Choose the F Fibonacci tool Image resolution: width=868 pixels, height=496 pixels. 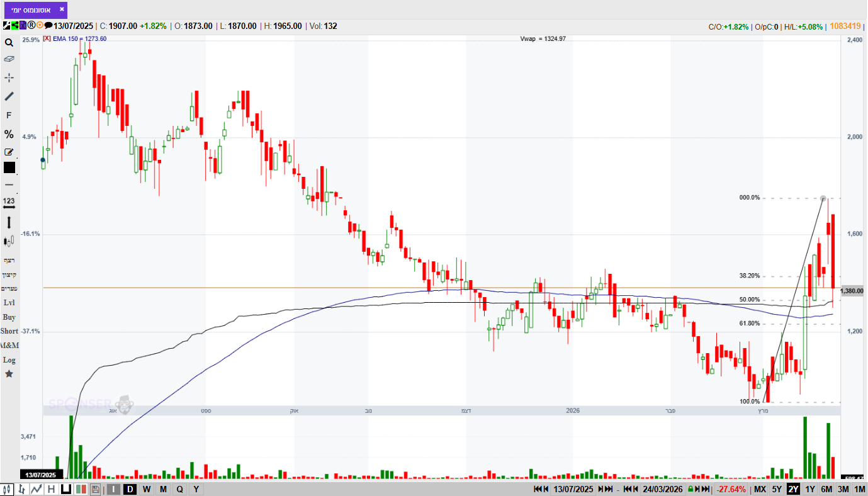tap(9, 115)
